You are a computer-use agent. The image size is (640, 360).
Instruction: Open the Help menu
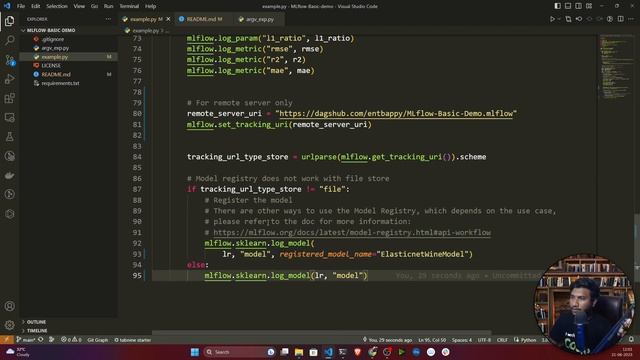click(x=151, y=6)
